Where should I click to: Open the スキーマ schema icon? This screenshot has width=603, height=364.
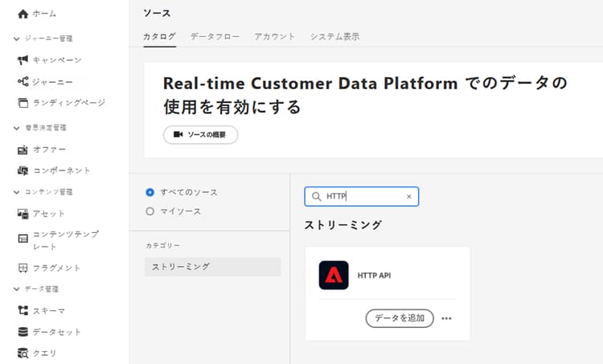[x=23, y=311]
